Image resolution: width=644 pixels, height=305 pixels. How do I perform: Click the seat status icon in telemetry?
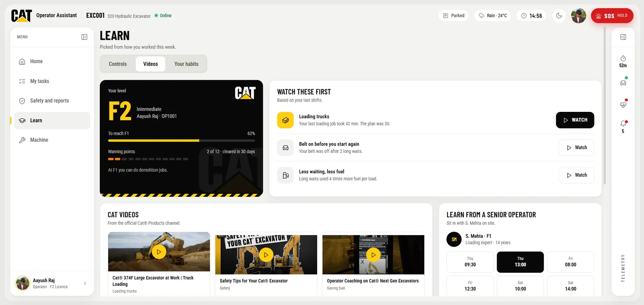623,83
